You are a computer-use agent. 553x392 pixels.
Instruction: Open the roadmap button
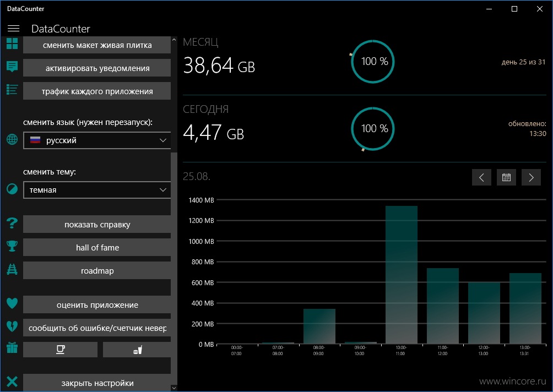97,270
